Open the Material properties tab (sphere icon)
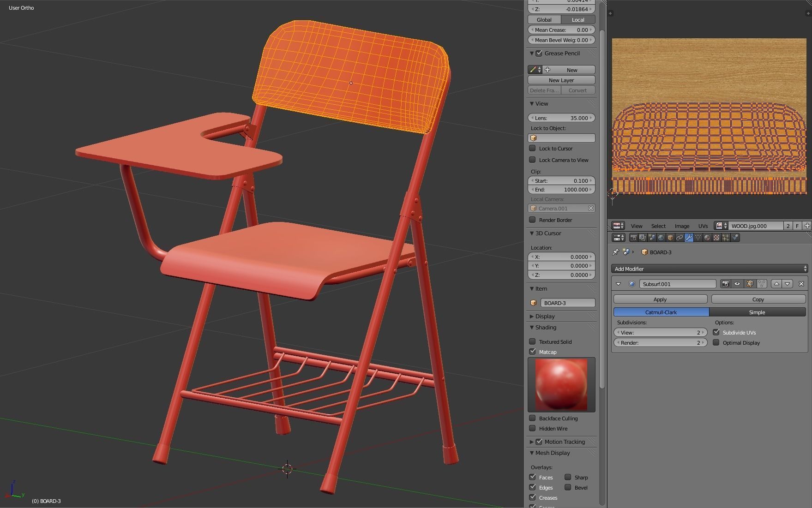The width and height of the screenshot is (812, 508). pos(707,238)
